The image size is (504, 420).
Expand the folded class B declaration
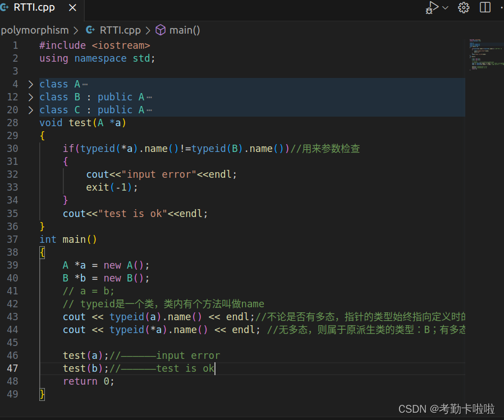click(x=30, y=96)
